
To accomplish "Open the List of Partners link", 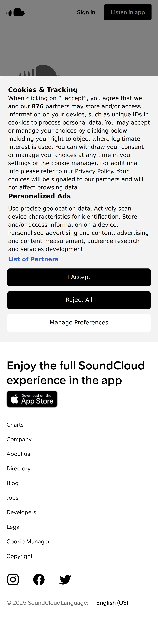I will point(33,259).
